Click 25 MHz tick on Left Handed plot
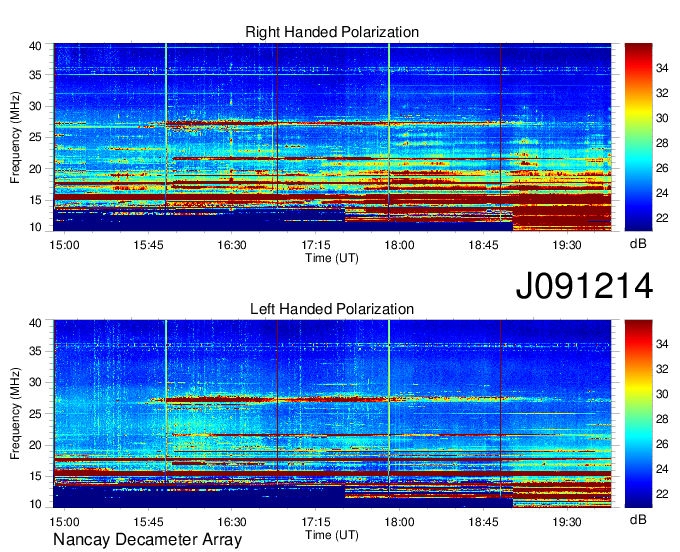The height and width of the screenshot is (552, 680). click(x=36, y=414)
